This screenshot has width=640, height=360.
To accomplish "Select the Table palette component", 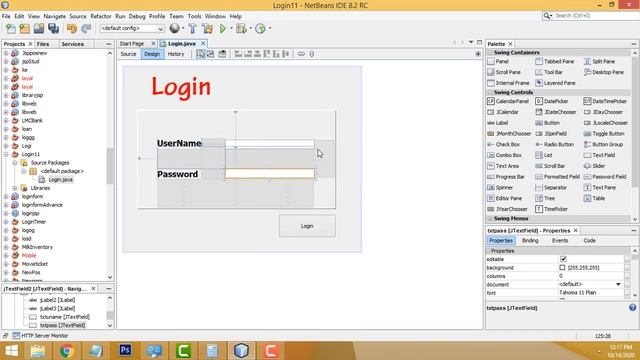I will click(595, 198).
